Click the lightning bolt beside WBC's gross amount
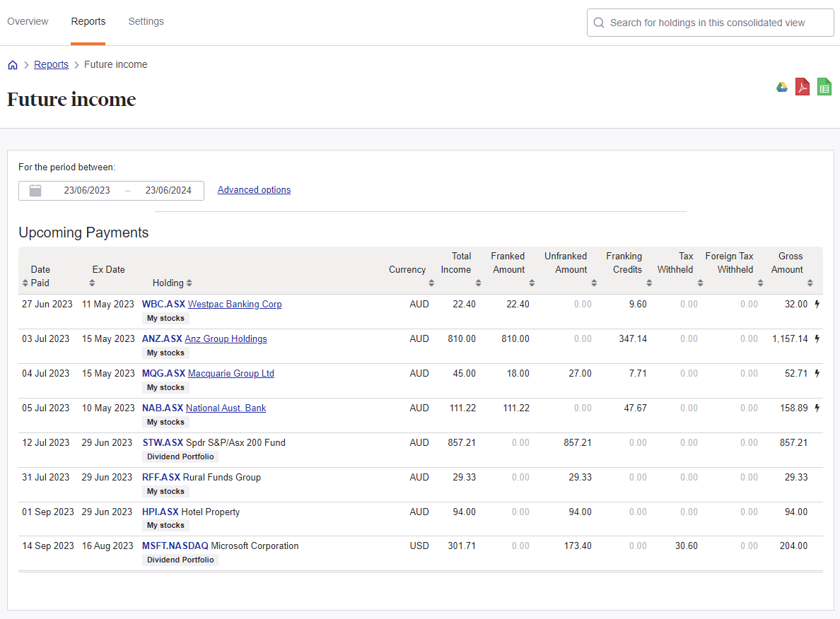840x619 pixels. [817, 304]
